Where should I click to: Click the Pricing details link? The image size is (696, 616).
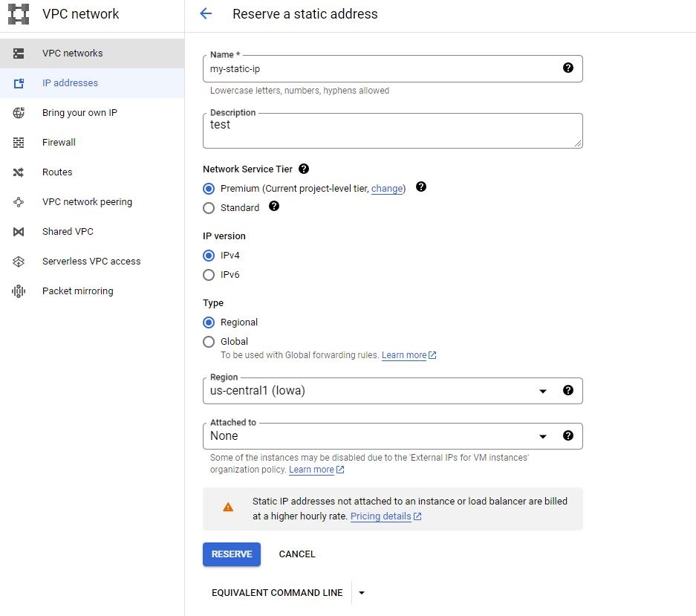[x=382, y=516]
